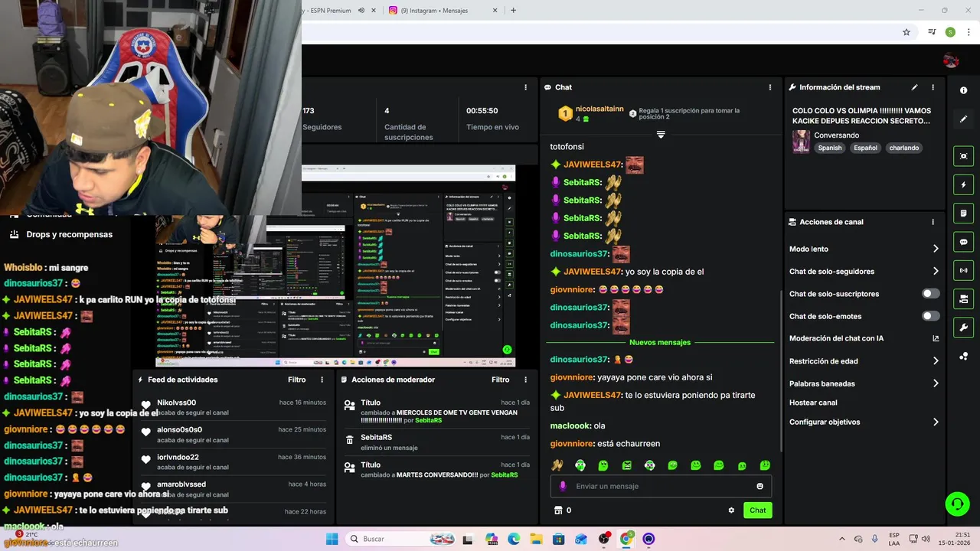Viewport: 980px width, 551px height.
Task: Click the shop icon beside the 0 counter
Action: click(x=558, y=510)
